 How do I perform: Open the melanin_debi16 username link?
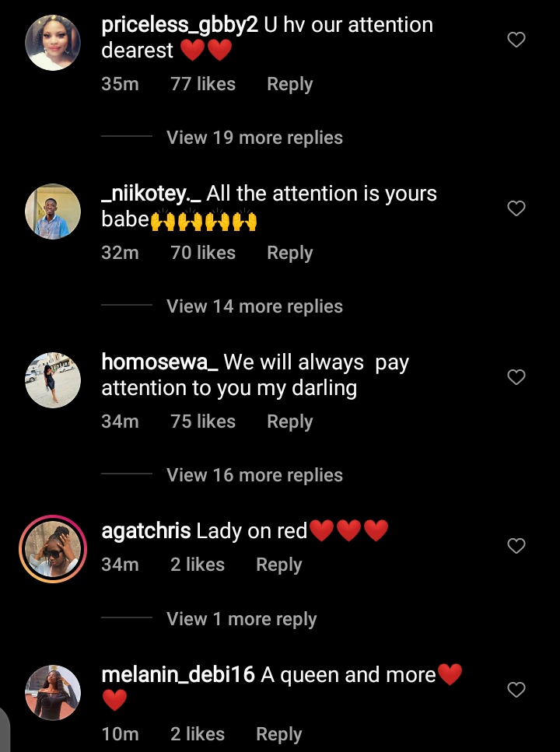coord(178,675)
